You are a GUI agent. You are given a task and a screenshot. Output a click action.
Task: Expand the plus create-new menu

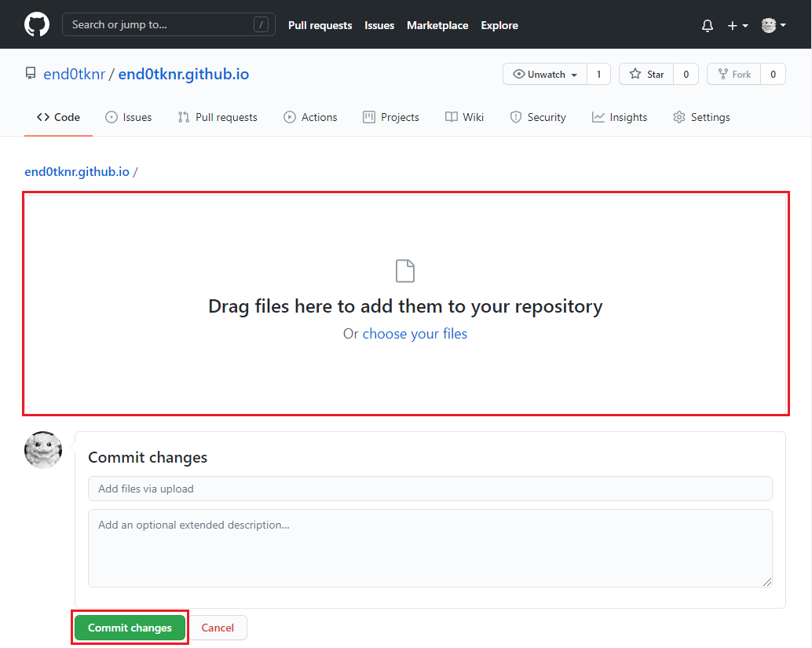click(x=737, y=25)
